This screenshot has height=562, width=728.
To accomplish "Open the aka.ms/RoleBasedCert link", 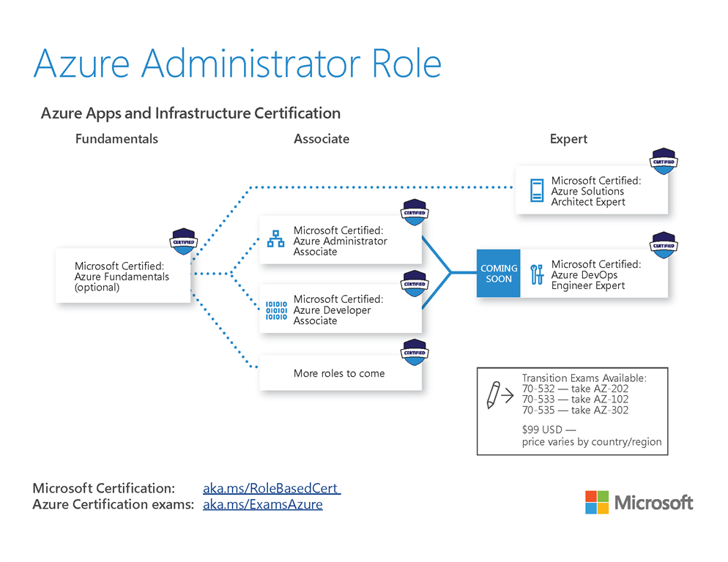I will (272, 488).
